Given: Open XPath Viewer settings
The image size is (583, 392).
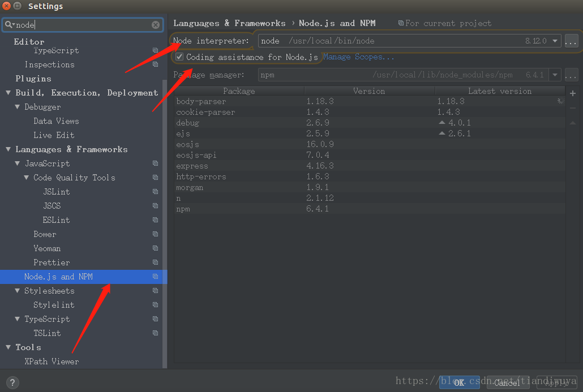Looking at the screenshot, I should click(x=52, y=361).
